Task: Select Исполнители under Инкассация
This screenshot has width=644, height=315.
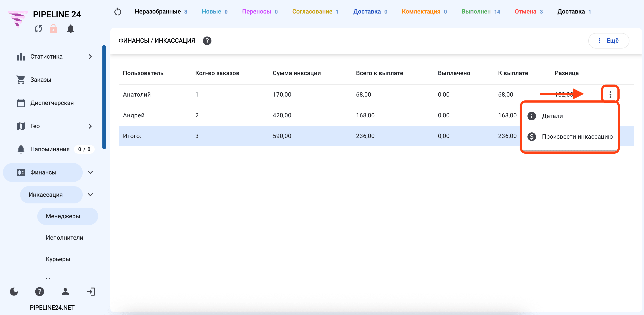Action: pyautogui.click(x=64, y=238)
